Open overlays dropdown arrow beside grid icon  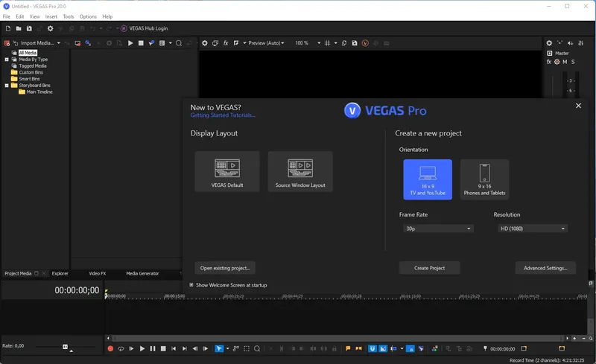(336, 43)
